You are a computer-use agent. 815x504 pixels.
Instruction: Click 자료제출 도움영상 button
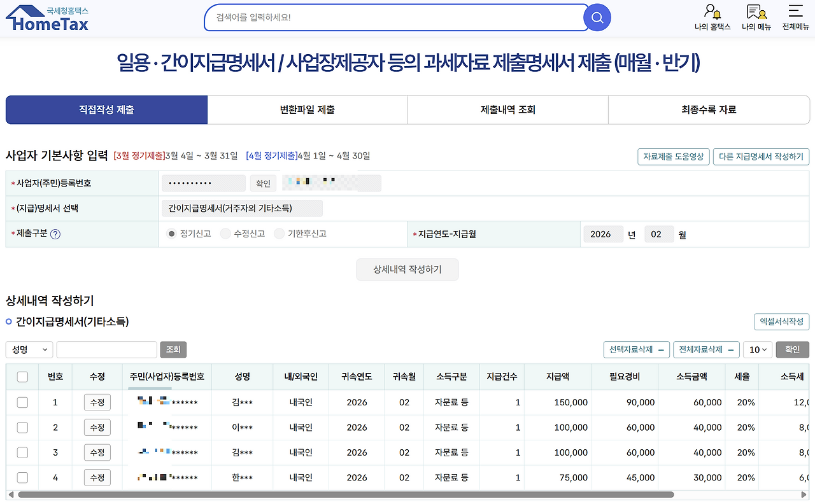point(674,157)
